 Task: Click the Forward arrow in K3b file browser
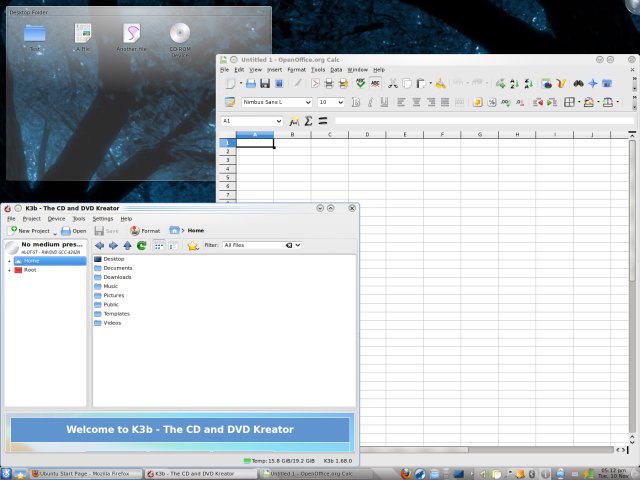click(x=113, y=245)
